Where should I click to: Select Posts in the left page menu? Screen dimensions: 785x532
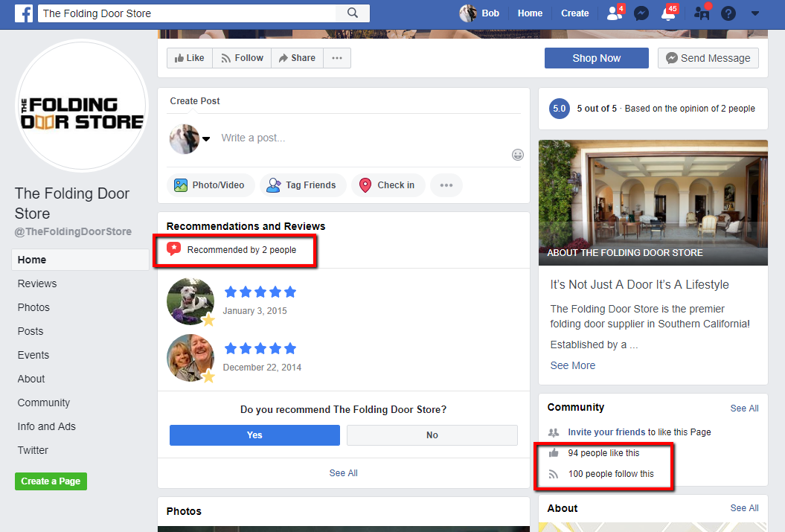pos(31,331)
